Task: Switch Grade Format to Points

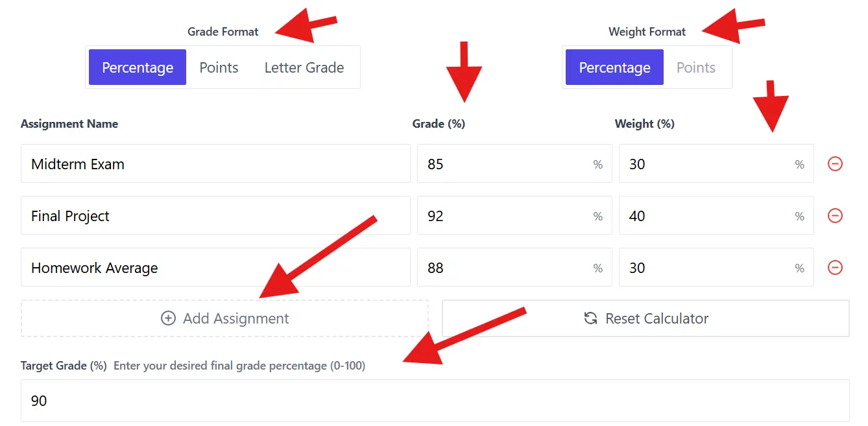Action: (219, 67)
